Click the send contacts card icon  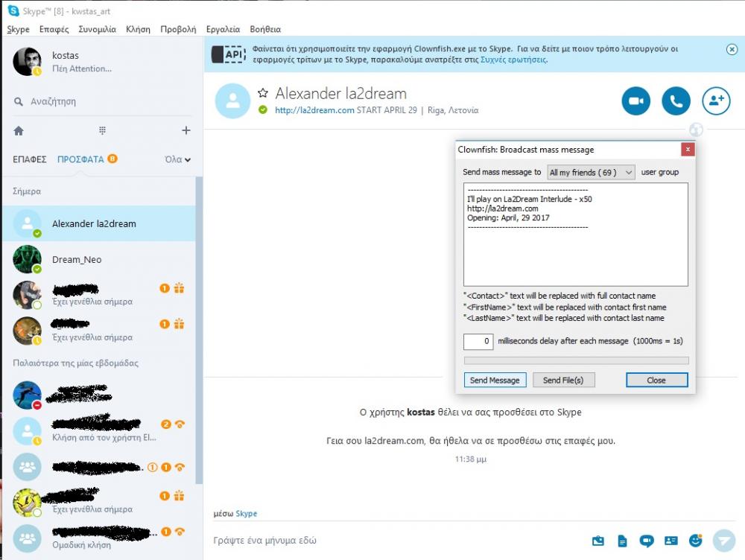(x=671, y=540)
